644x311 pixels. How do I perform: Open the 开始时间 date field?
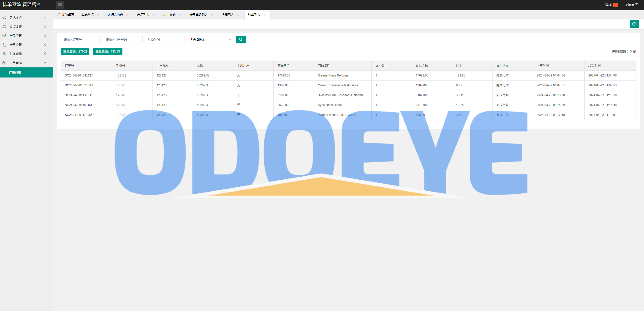click(165, 40)
